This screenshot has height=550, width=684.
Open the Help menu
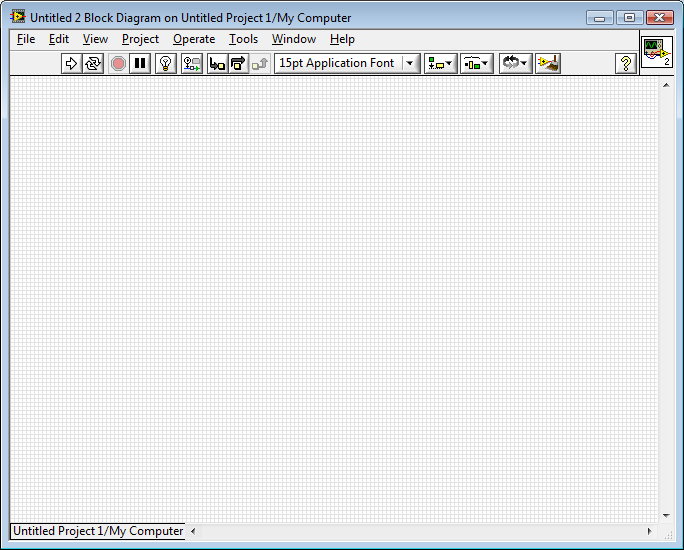click(x=342, y=39)
